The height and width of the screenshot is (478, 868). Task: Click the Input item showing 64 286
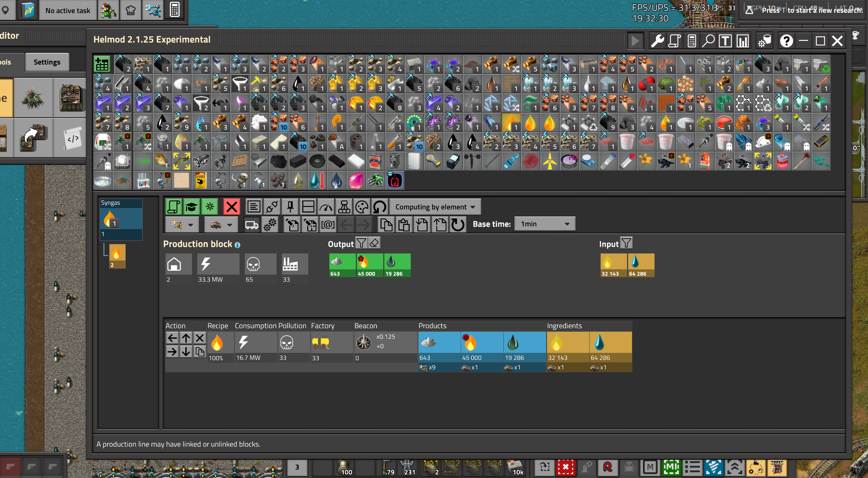641,265
